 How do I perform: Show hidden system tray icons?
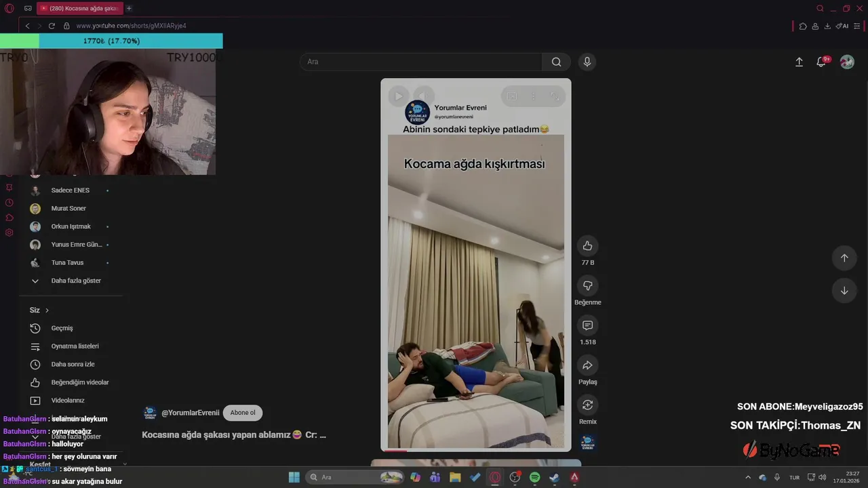[x=748, y=477]
